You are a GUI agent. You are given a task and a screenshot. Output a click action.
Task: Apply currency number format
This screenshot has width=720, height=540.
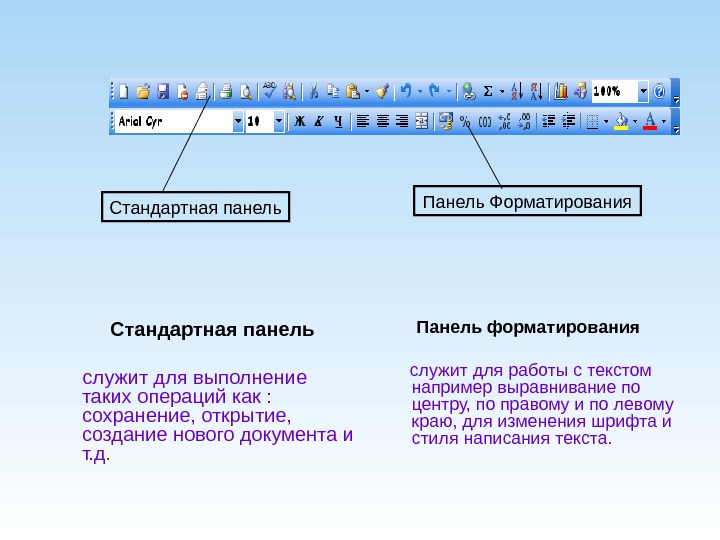click(x=445, y=121)
